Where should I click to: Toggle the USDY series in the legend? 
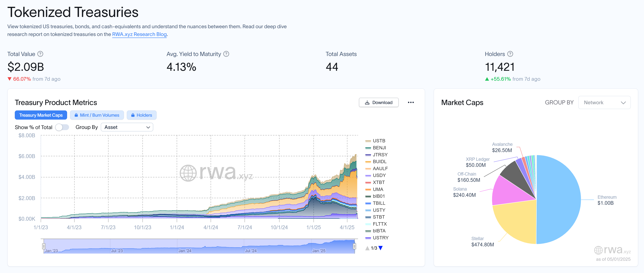pos(379,175)
